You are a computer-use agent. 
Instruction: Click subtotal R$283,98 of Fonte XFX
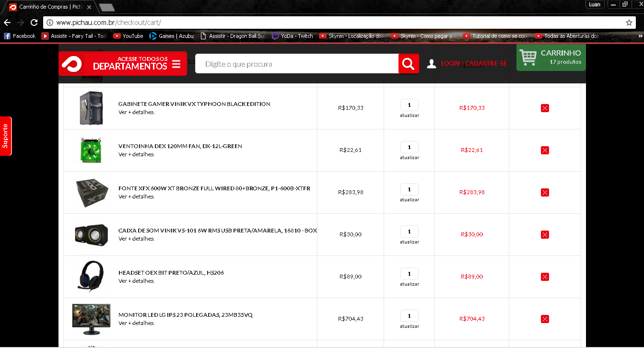472,192
